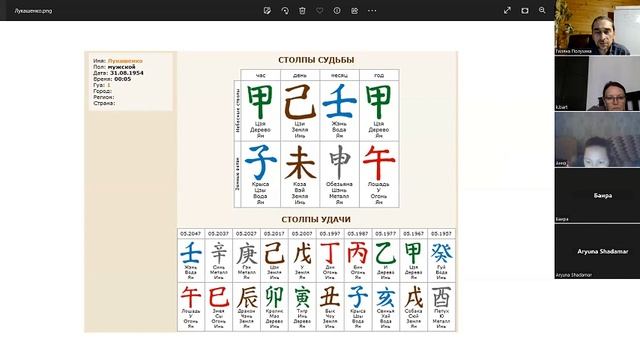Click the blue Крыса branch in destiny pillars
The image size is (640, 360).
point(260,162)
